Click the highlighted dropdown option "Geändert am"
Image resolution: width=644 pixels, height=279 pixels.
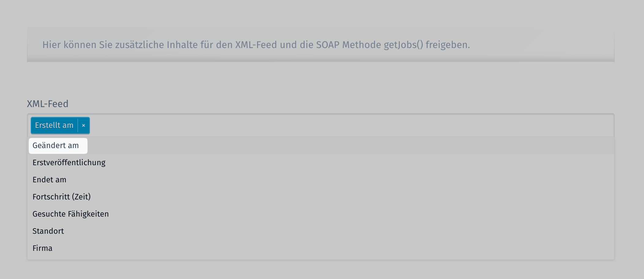click(x=56, y=146)
